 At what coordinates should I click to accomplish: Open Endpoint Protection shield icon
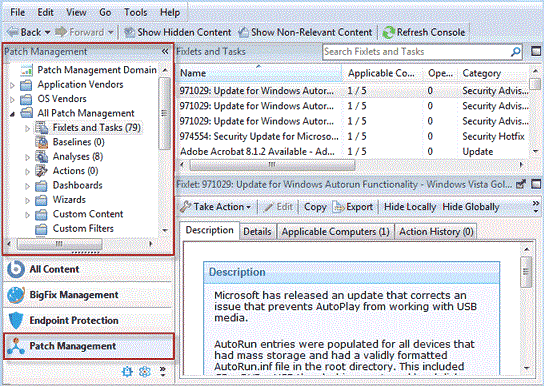click(16, 320)
